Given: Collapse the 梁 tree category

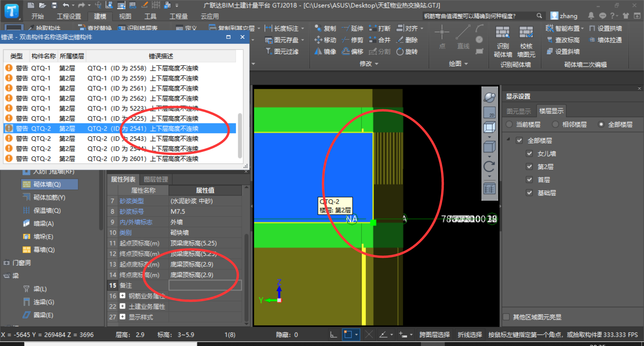Looking at the screenshot, I should point(6,276).
